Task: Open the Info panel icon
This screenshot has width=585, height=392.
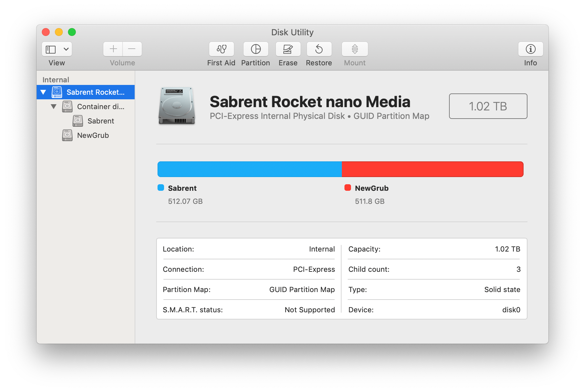Action: pyautogui.click(x=530, y=49)
